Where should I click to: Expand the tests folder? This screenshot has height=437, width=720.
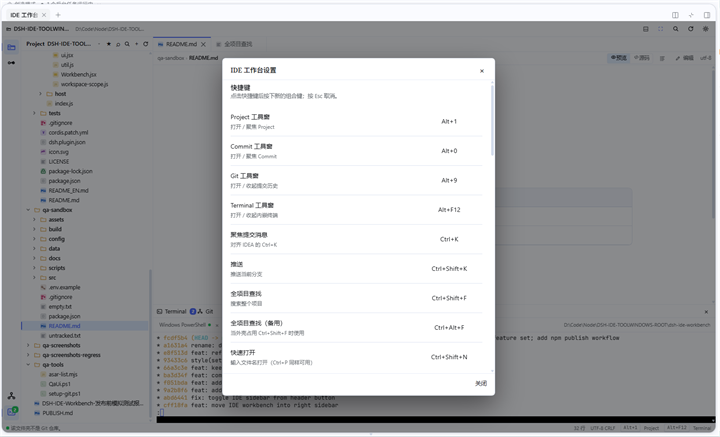34,113
